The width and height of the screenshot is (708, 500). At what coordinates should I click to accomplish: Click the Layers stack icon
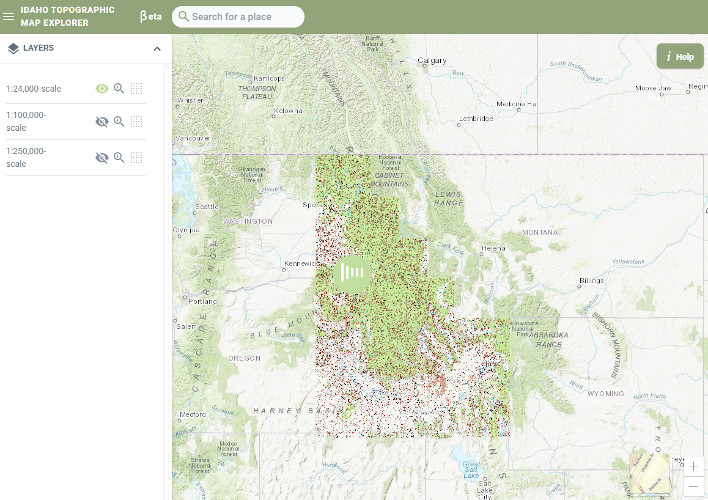pyautogui.click(x=13, y=48)
